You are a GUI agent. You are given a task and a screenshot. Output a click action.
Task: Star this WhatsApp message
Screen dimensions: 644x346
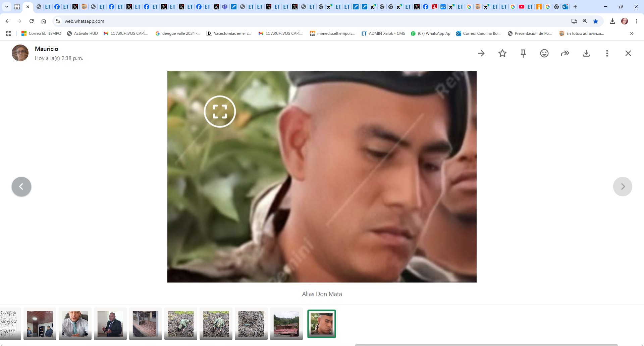coord(502,53)
